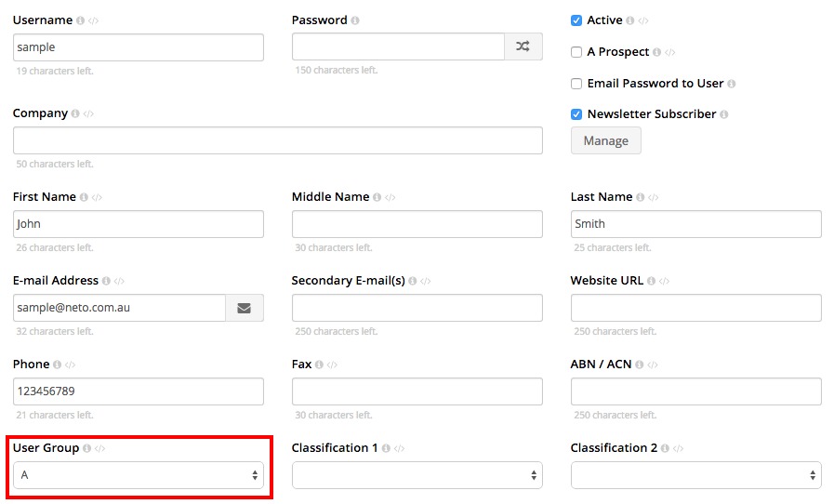This screenshot has width=834, height=504.
Task: Click the info icon beside User Group
Action: tap(86, 448)
